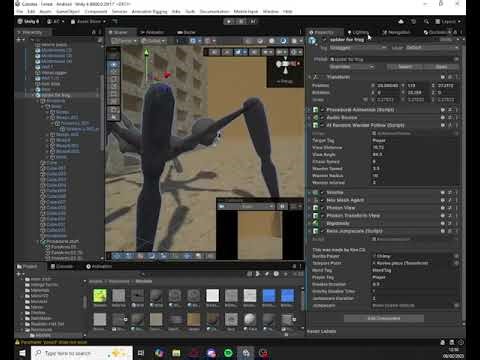The height and width of the screenshot is (360, 480).
Task: Open the Asset Store dropdown in the toolbar
Action: pos(88,21)
